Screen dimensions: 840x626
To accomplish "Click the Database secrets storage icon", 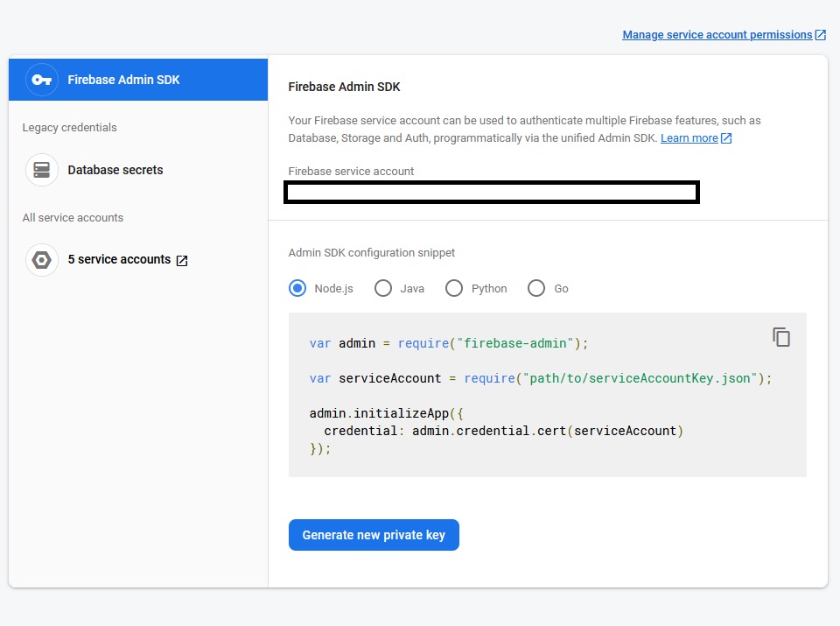I will click(42, 170).
